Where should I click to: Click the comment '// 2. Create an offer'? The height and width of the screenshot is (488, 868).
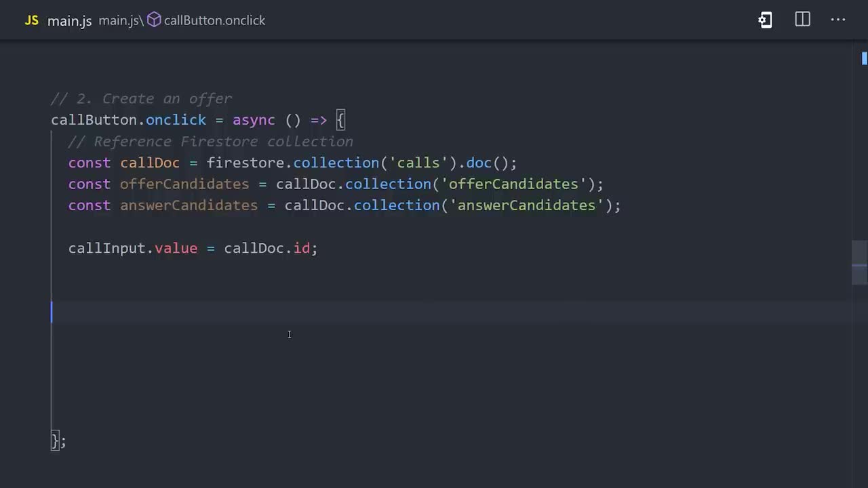141,98
